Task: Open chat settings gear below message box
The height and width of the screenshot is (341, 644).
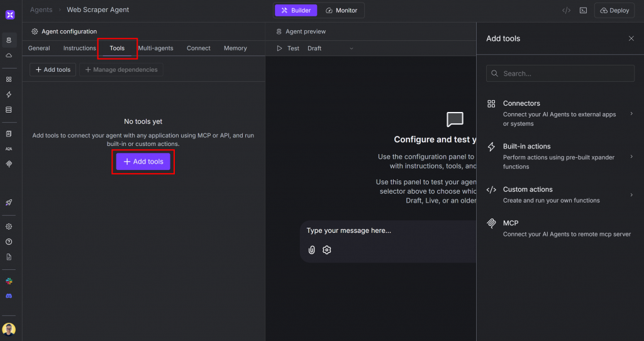Action: (x=326, y=250)
